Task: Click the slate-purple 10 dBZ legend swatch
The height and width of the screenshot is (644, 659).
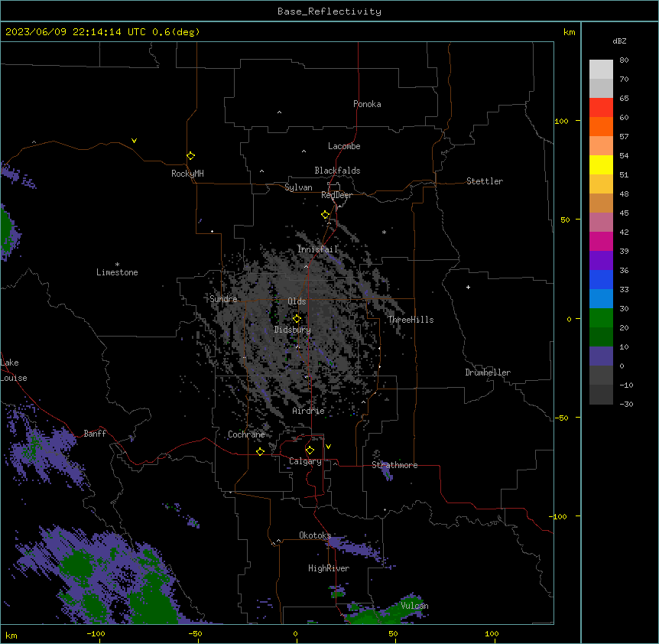Action: [x=601, y=356]
